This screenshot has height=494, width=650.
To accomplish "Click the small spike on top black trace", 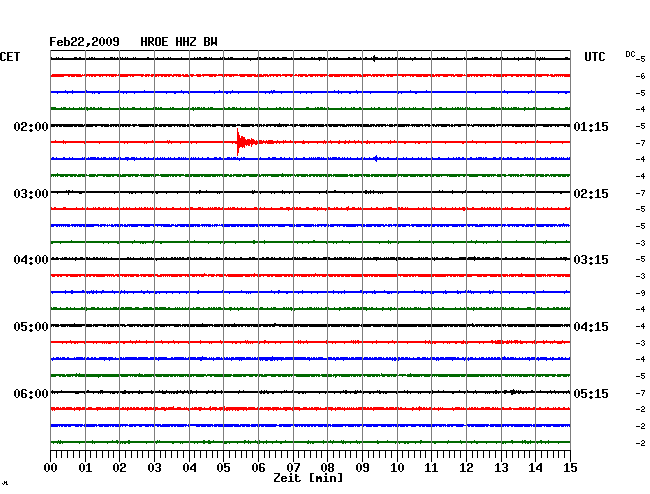I will pos(374,58).
